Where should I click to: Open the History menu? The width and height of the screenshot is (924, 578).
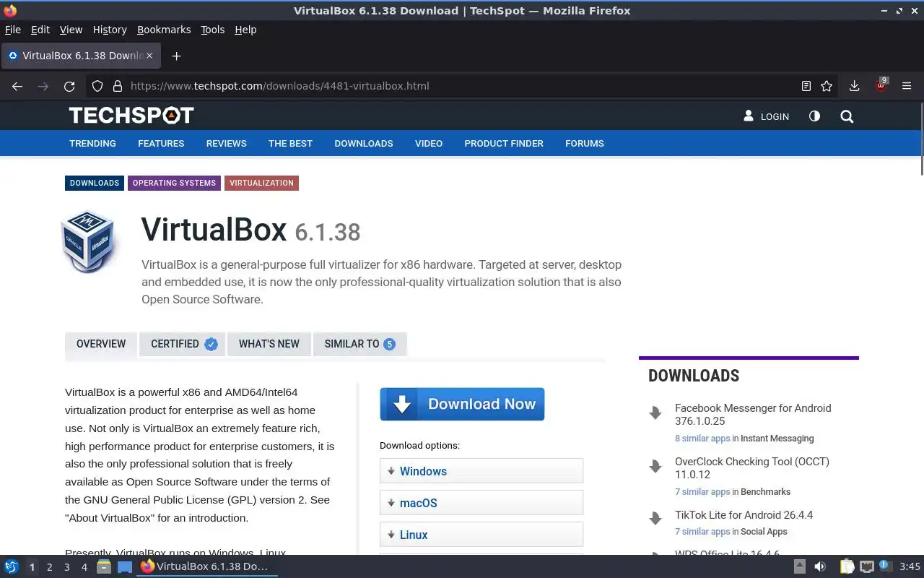tap(110, 30)
